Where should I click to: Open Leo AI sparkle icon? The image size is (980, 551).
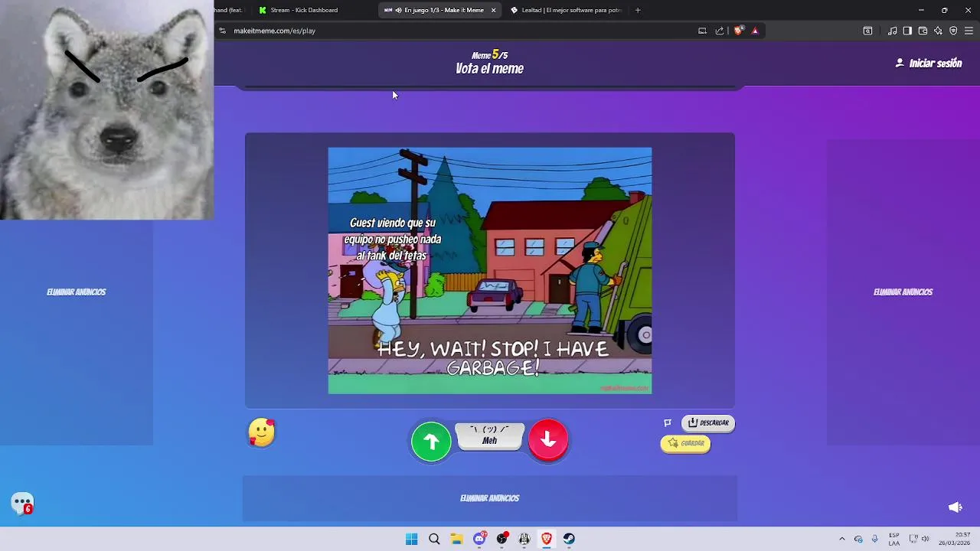coord(938,31)
